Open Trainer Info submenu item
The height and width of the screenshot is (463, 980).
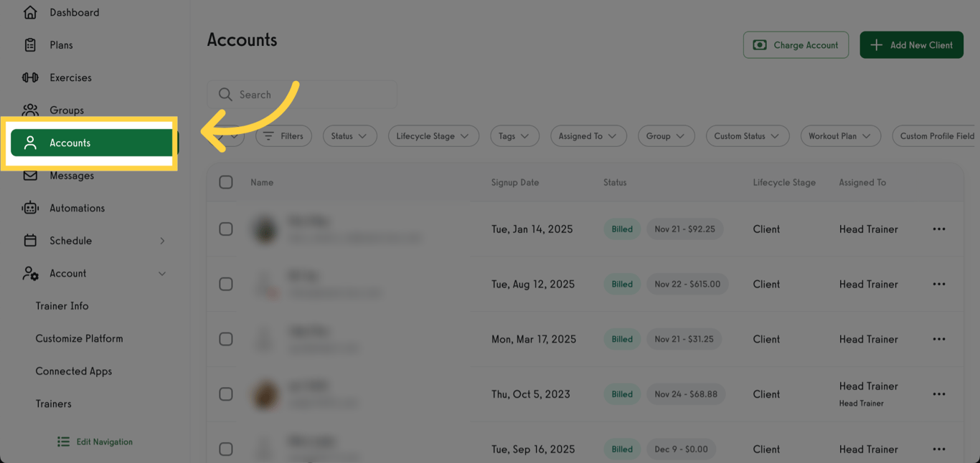tap(62, 306)
